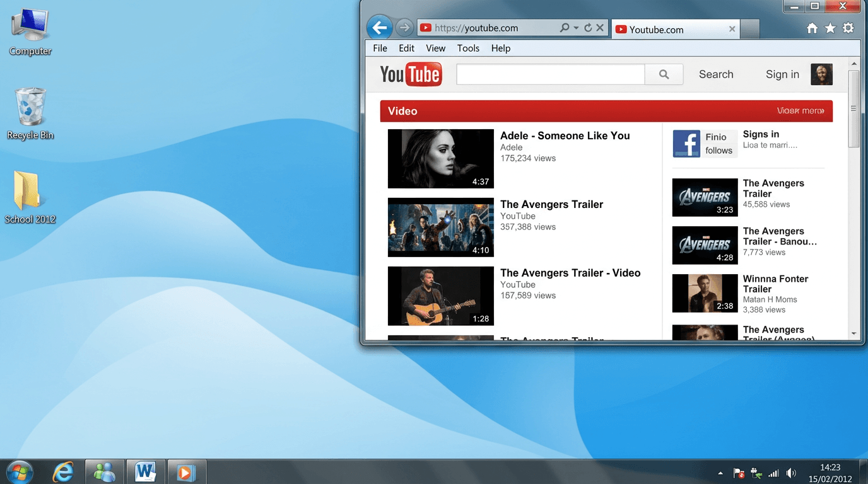Click the Search text link
The width and height of the screenshot is (868, 484).
716,74
